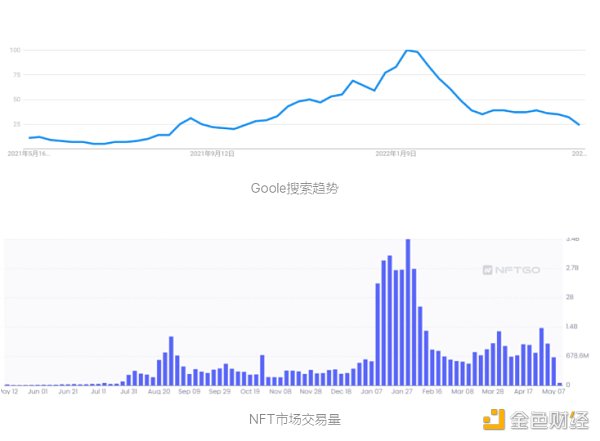The height and width of the screenshot is (441, 600).
Task: Click the 'Jan 27' date label
Action: click(x=402, y=391)
